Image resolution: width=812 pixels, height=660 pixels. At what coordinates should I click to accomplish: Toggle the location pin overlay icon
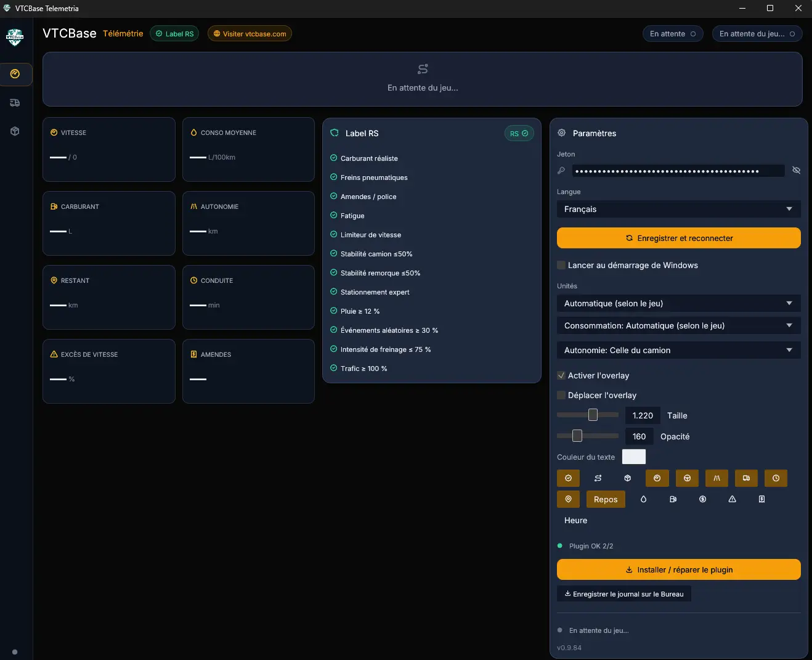pos(568,499)
